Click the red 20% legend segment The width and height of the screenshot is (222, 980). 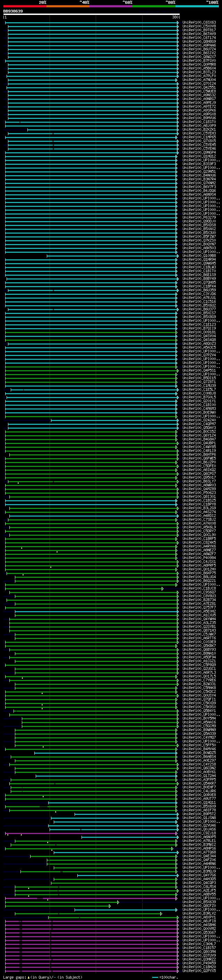(25, 6)
